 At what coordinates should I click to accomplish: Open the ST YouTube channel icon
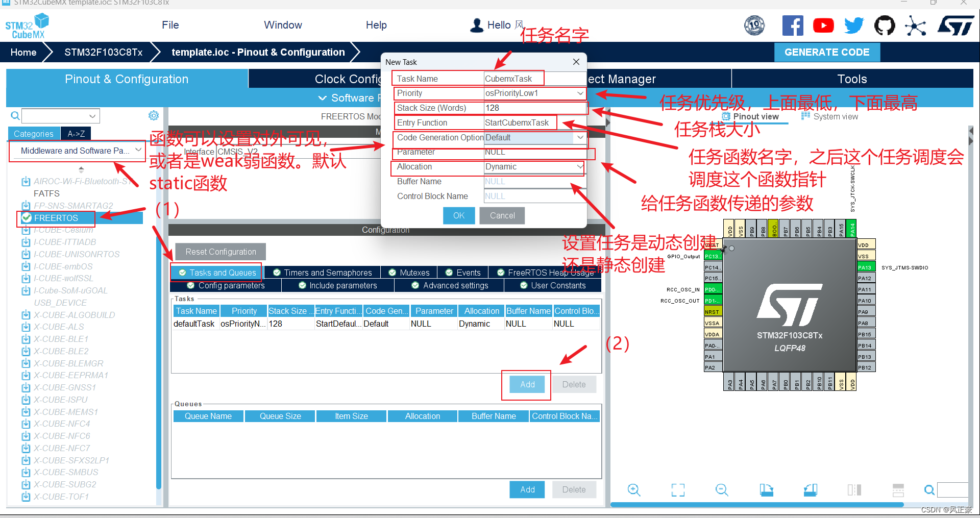coord(823,25)
